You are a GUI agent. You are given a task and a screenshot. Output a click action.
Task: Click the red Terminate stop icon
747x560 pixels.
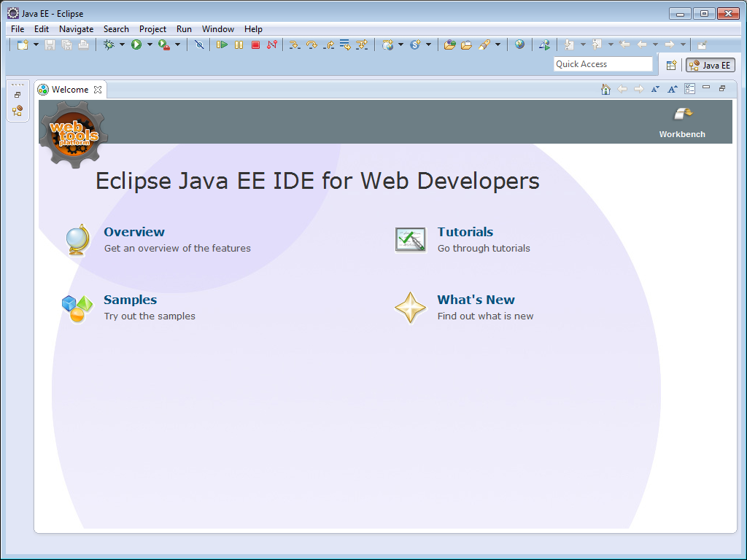coord(255,44)
